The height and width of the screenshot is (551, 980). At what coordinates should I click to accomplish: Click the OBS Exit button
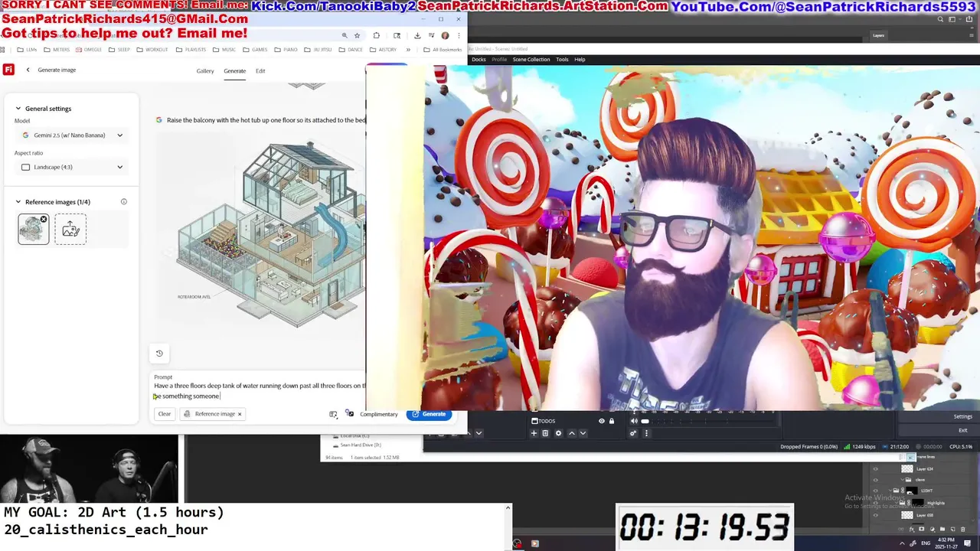(962, 430)
